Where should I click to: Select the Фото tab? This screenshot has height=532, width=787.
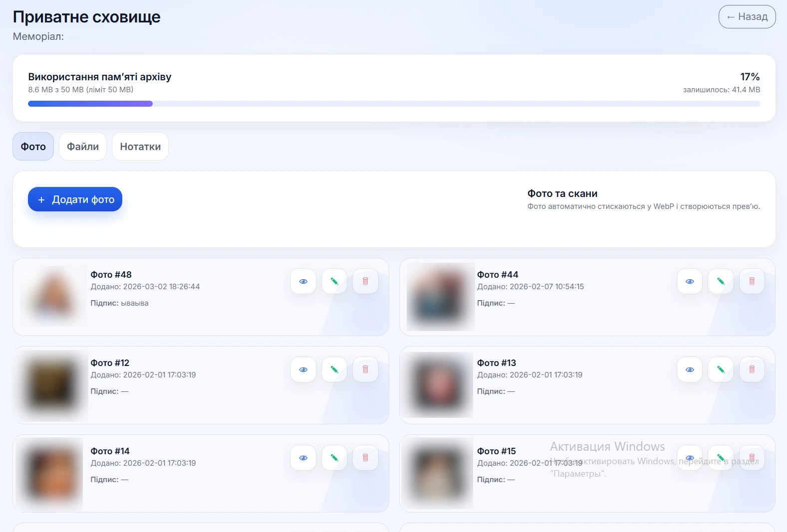click(x=33, y=147)
